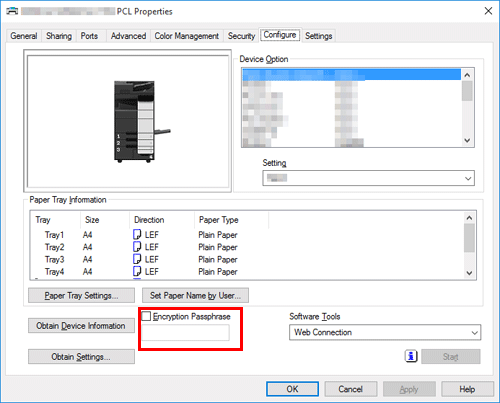Confirm with the OK button
This screenshot has height=403, width=500.
[x=292, y=389]
